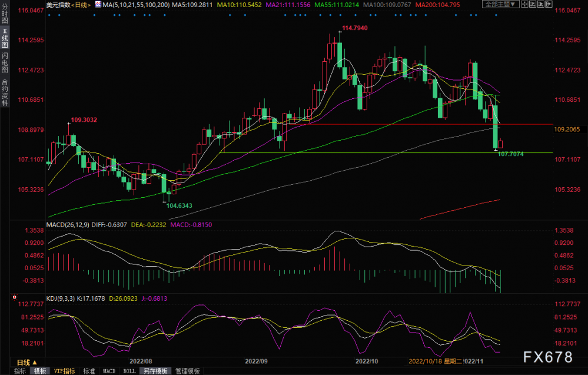
Task: Click the 美元指数<日线> chart title
Action: pos(69,5)
